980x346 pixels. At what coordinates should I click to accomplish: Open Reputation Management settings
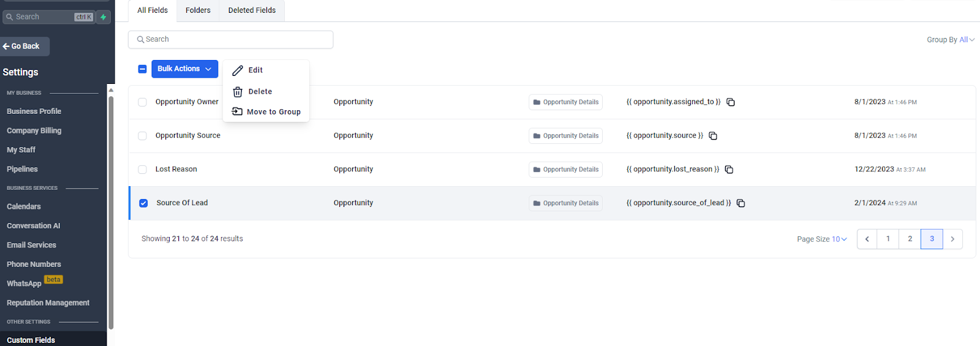pyautogui.click(x=48, y=303)
